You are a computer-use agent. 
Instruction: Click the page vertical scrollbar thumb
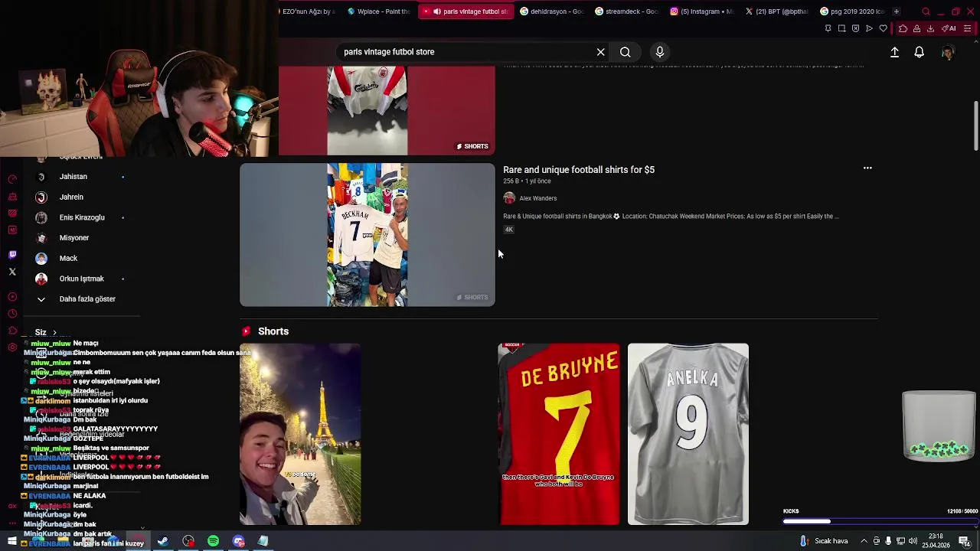click(975, 126)
